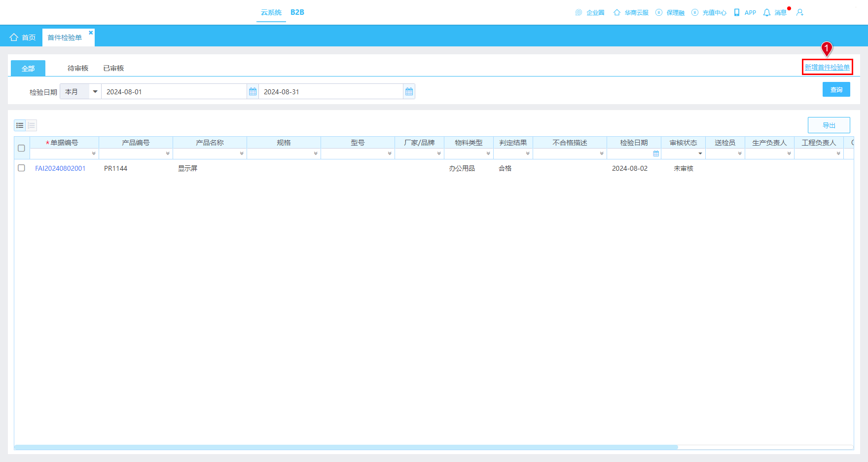This screenshot has width=868, height=462.
Task: Open 产品名称 column filter dropdown
Action: point(242,154)
